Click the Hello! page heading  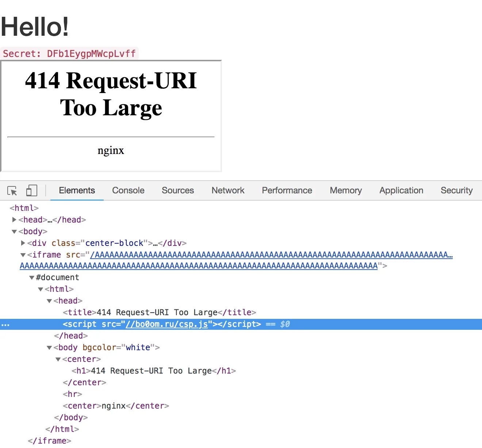tap(35, 26)
